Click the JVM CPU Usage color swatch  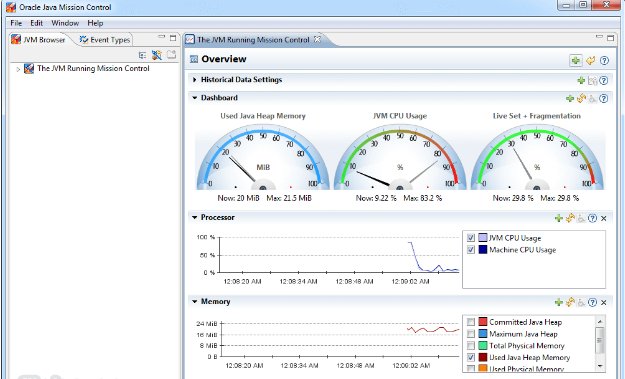coord(483,238)
